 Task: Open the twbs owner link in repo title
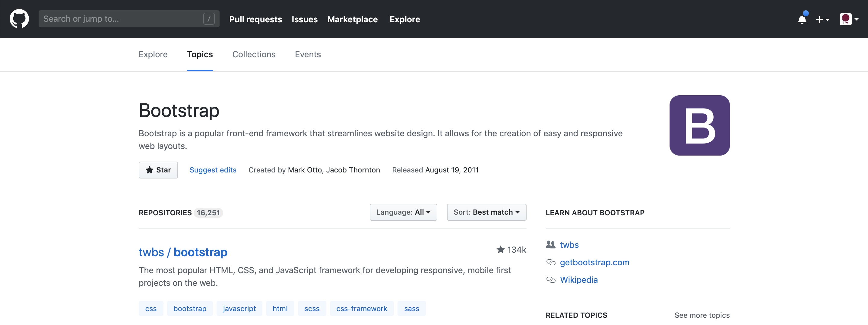coord(151,252)
